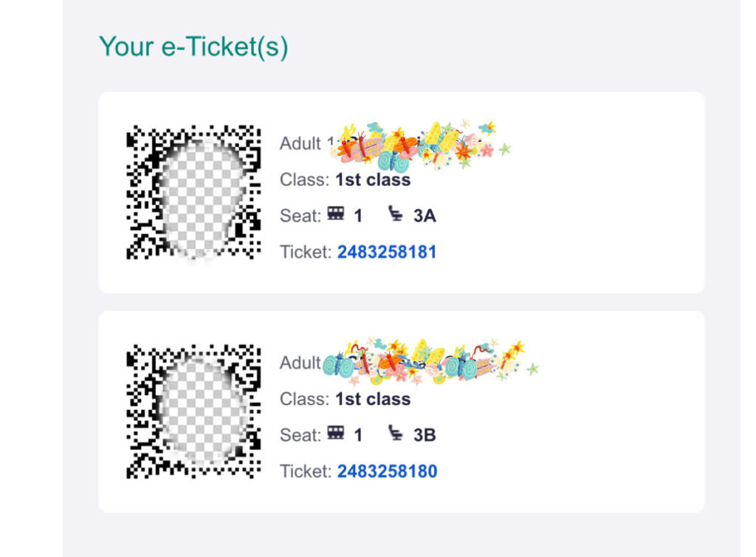Click carriage number 1 on the 3A ticket
This screenshot has height=557, width=756.
[358, 216]
